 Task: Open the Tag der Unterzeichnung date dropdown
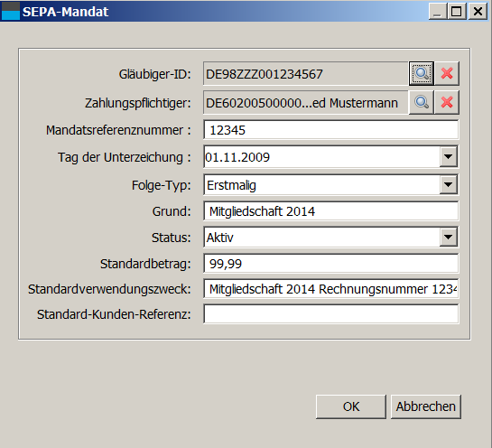[448, 156]
